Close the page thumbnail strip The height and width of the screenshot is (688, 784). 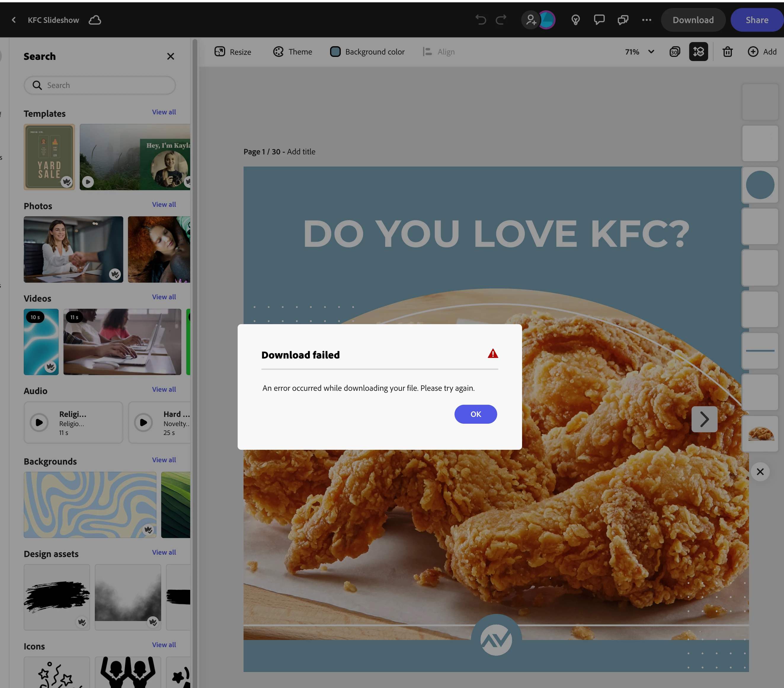(760, 472)
